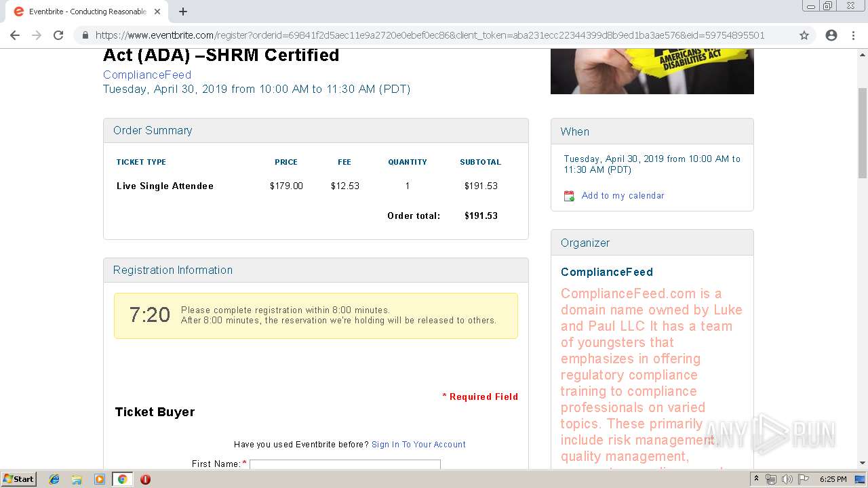
Task: Click the page vertical scrollbar thumb
Action: (x=863, y=132)
